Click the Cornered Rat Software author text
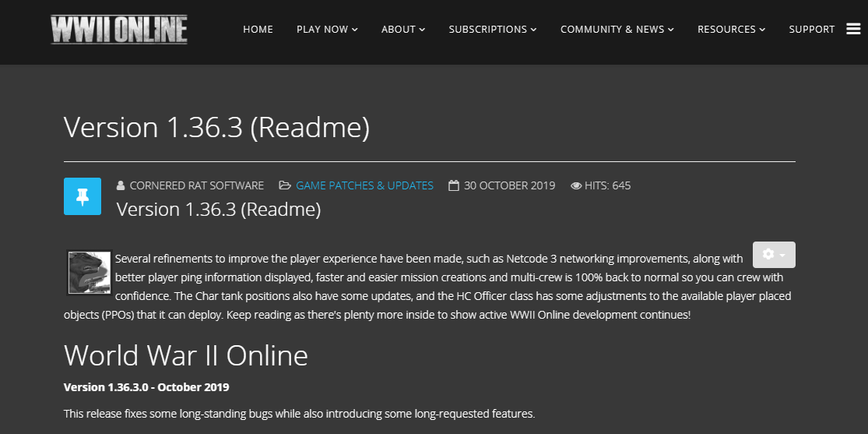The width and height of the screenshot is (868, 434). tap(196, 185)
